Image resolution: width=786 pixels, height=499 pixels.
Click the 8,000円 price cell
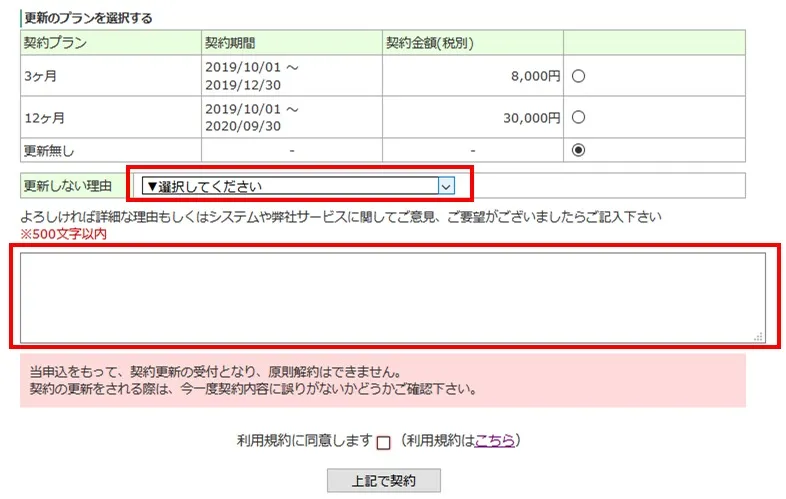point(534,76)
